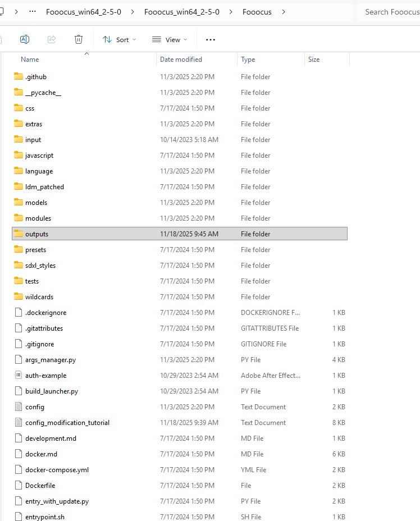Click the auth-example file icon
This screenshot has width=420, height=521.
click(x=19, y=376)
